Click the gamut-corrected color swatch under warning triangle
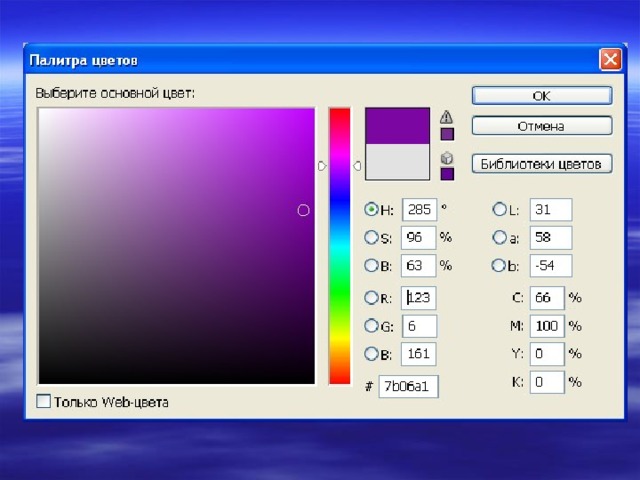The height and width of the screenshot is (480, 640). coord(447,134)
